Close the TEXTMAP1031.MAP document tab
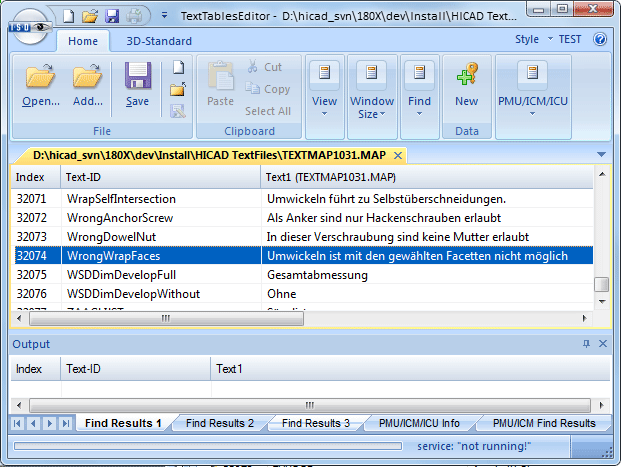This screenshot has width=621, height=467. coord(398,156)
